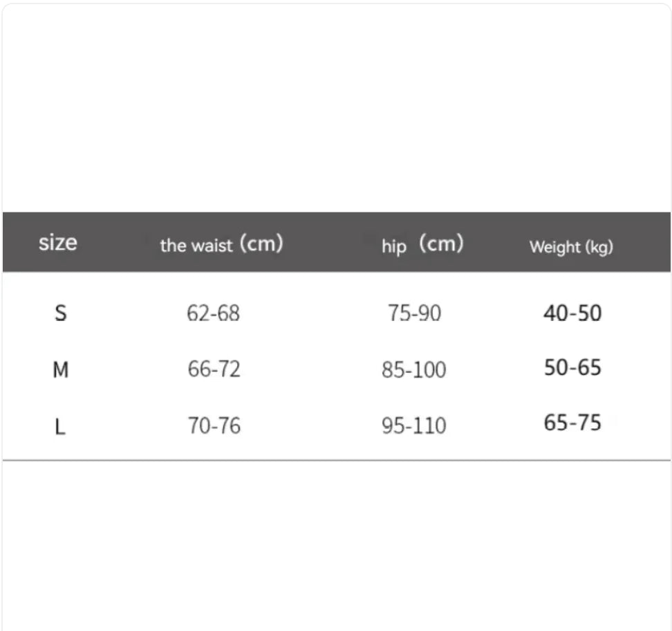Click weight value 65-75

[572, 422]
